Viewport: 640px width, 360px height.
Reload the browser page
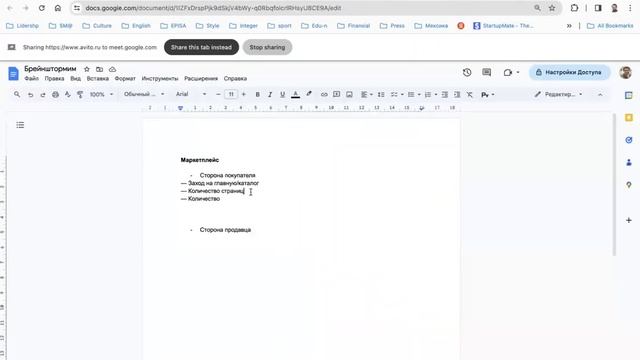(42, 8)
